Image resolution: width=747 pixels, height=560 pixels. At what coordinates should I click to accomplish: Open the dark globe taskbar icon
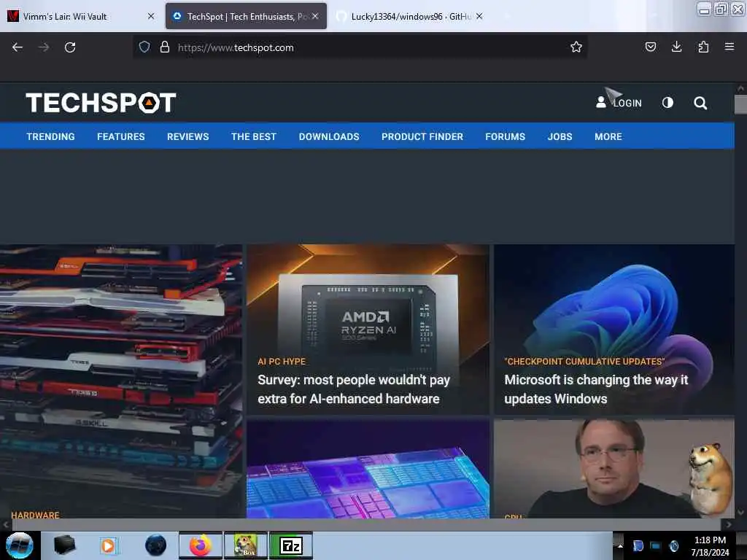point(155,545)
